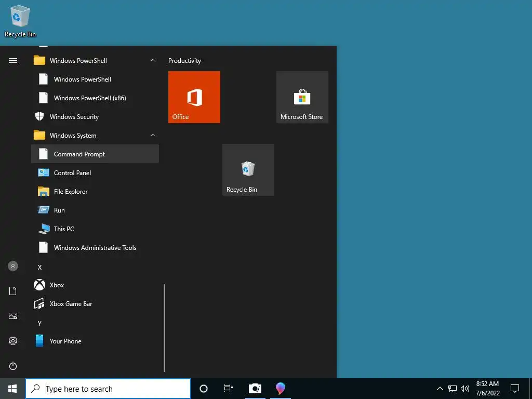532x399 pixels.
Task: Click the volume speaker icon
Action: coord(465,389)
